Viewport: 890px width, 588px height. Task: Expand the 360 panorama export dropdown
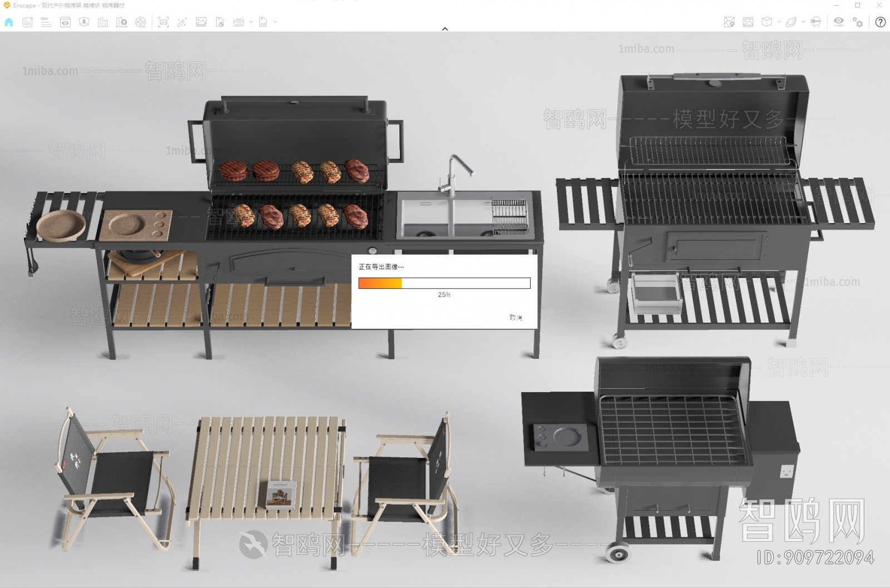(251, 22)
